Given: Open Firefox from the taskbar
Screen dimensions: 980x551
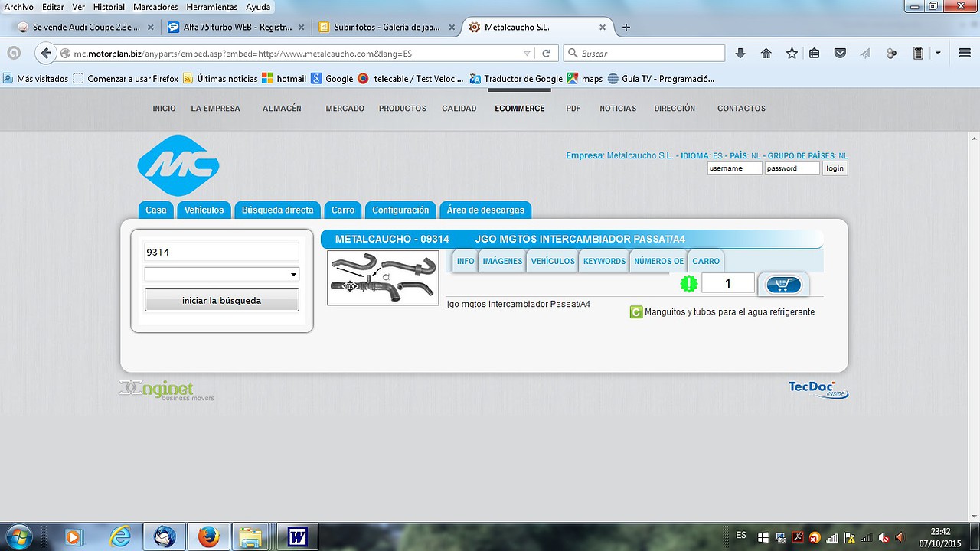Looking at the screenshot, I should pyautogui.click(x=208, y=536).
